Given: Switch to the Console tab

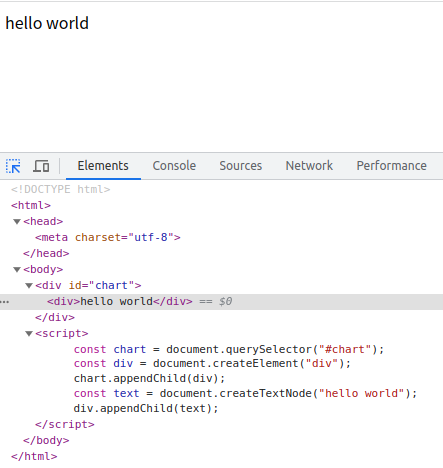Looking at the screenshot, I should coord(174,166).
